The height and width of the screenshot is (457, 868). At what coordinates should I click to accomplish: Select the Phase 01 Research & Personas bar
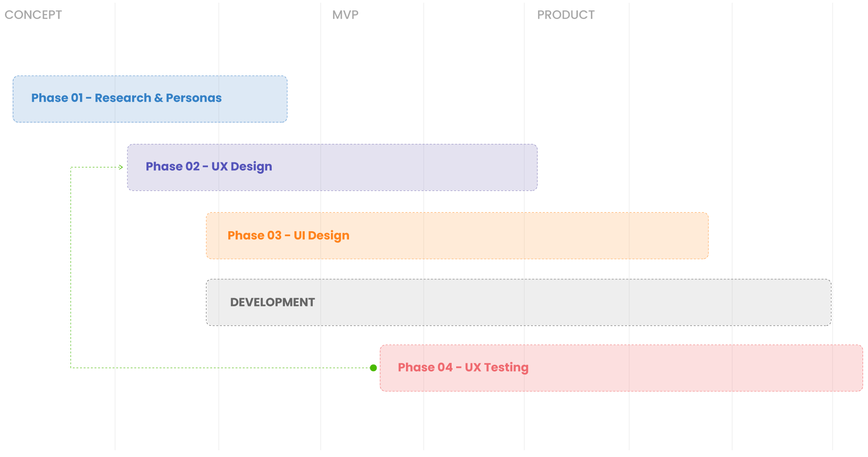pyautogui.click(x=150, y=99)
